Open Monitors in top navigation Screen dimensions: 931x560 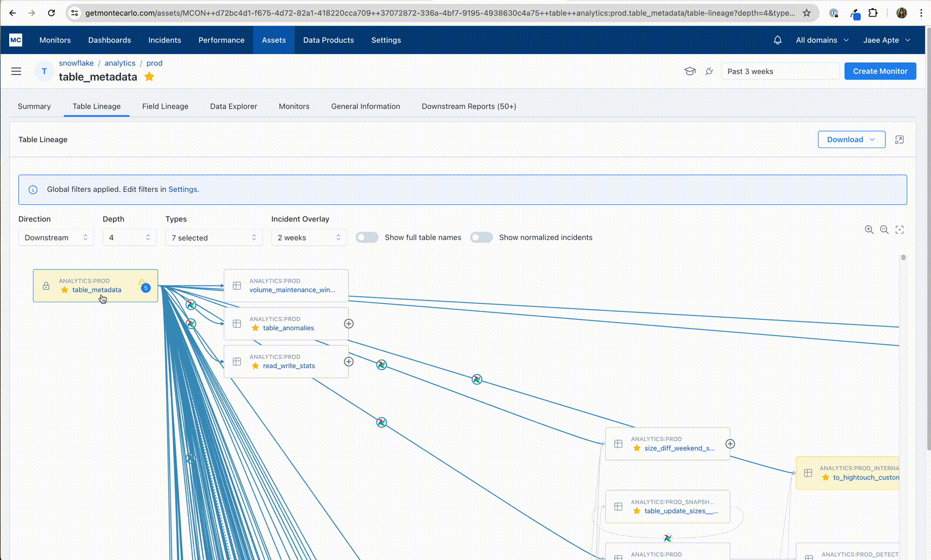point(55,40)
